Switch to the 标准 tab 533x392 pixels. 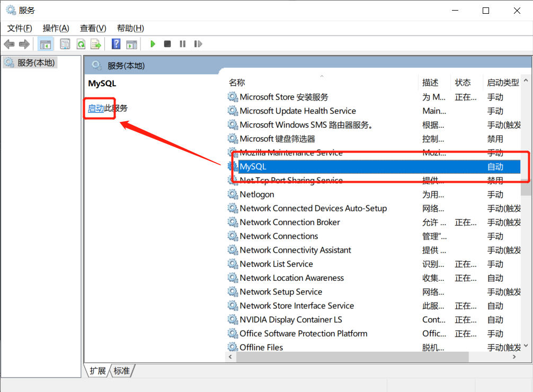[122, 371]
